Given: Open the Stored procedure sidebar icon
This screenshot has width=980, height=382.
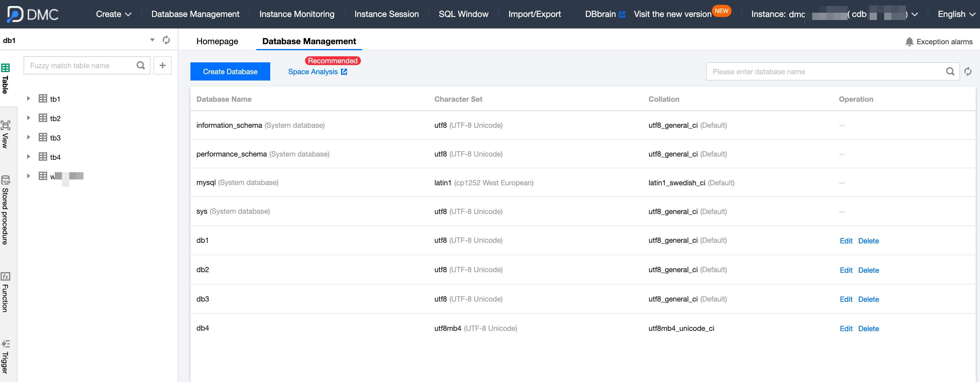Looking at the screenshot, I should tap(5, 180).
